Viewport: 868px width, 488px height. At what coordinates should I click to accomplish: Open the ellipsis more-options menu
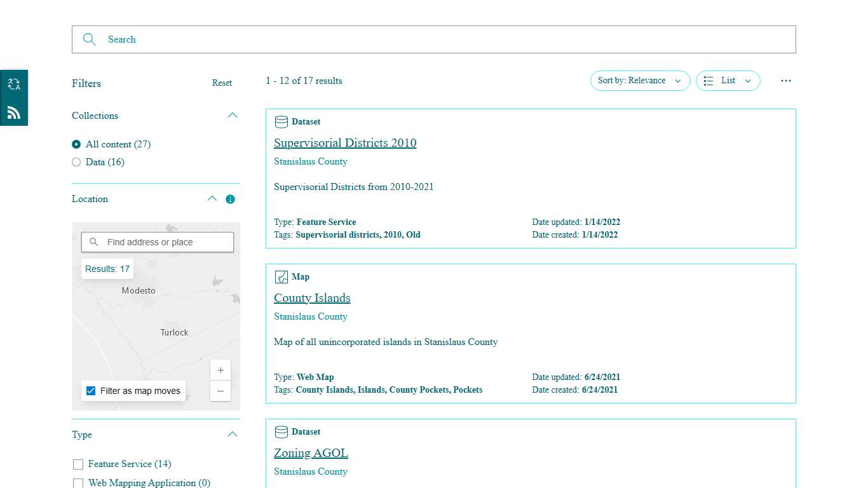786,81
